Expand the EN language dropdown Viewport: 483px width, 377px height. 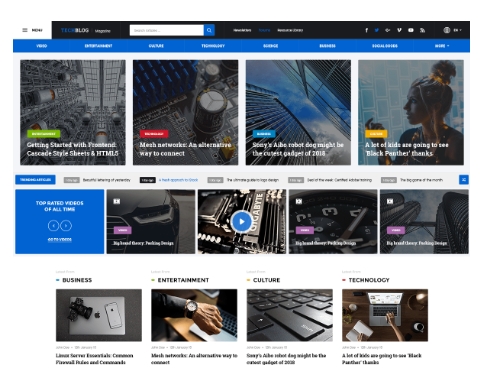coord(457,30)
